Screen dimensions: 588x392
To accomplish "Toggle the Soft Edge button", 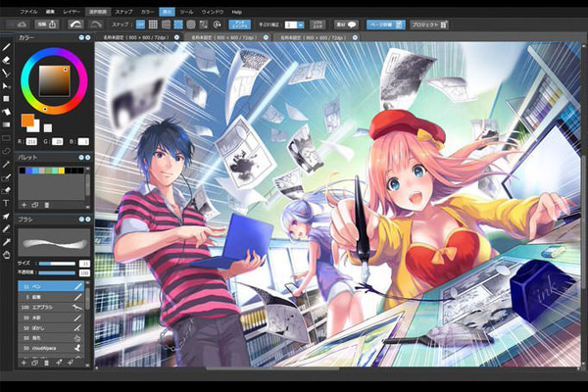I will pyautogui.click(x=318, y=24).
